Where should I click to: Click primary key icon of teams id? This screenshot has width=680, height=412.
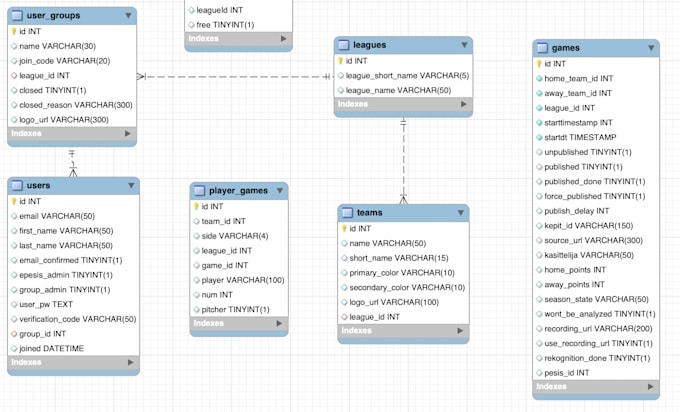click(x=344, y=229)
